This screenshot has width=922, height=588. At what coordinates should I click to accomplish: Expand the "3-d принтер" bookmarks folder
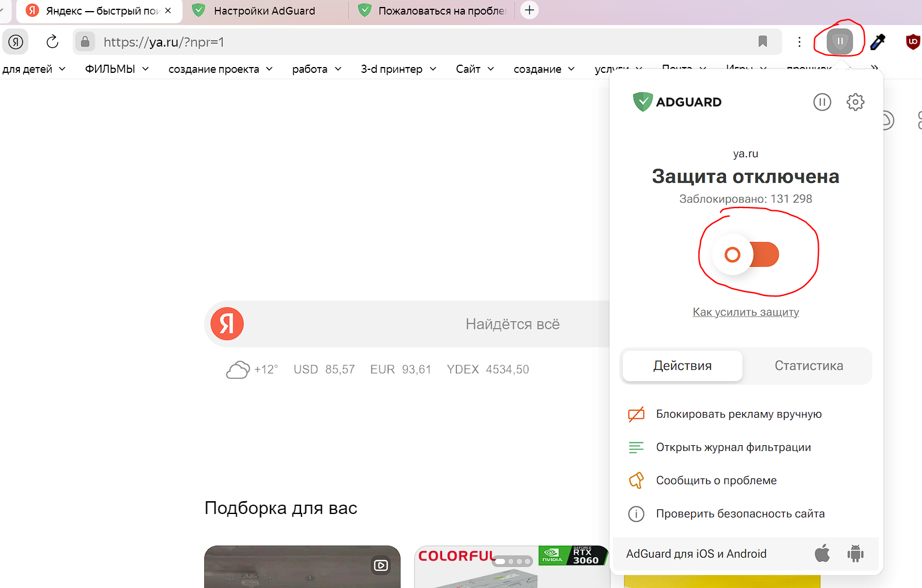click(398, 69)
